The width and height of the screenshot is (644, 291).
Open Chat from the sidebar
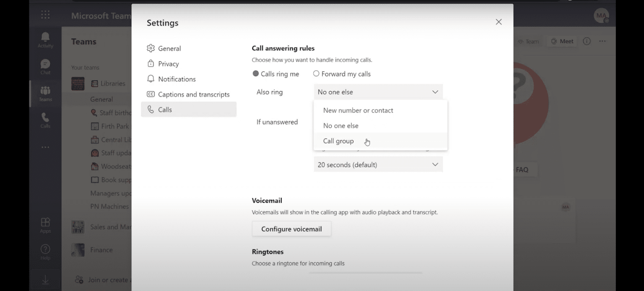pyautogui.click(x=45, y=66)
